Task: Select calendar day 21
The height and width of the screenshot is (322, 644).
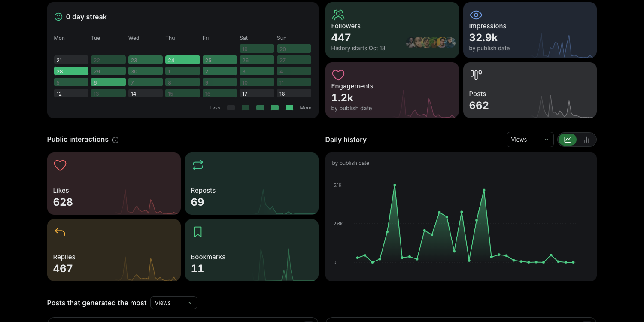Action: point(71,60)
